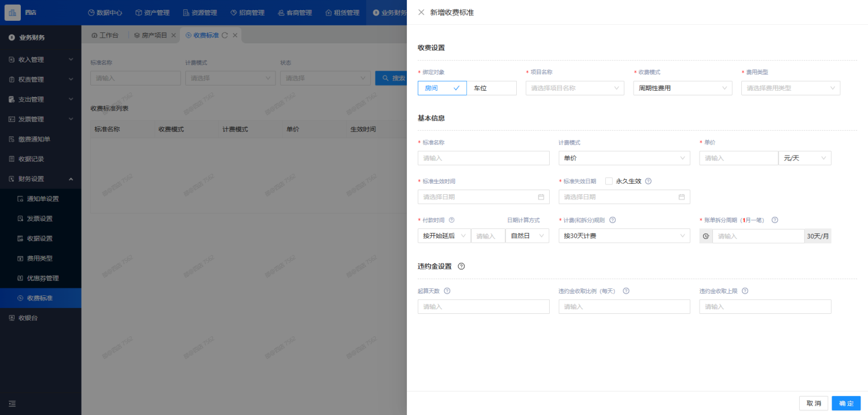868x415 pixels.
Task: Open the 元/天 unit dropdown
Action: coord(805,158)
